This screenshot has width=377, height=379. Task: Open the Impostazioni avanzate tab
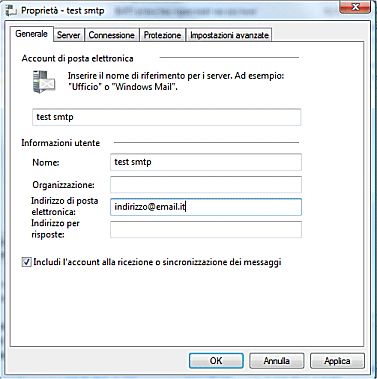[229, 35]
